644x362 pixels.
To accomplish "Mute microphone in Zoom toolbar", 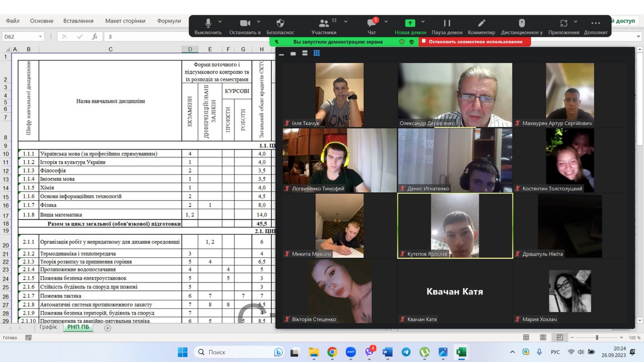I will point(208,23).
